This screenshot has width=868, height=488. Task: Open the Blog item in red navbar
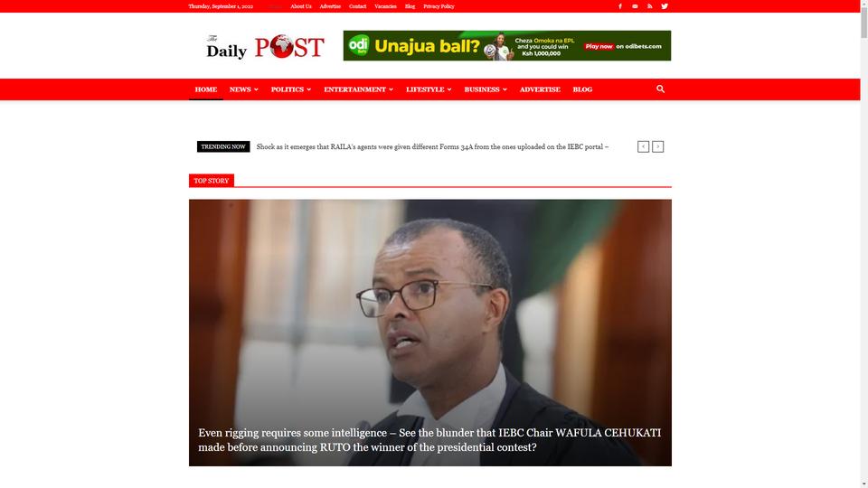coord(582,89)
